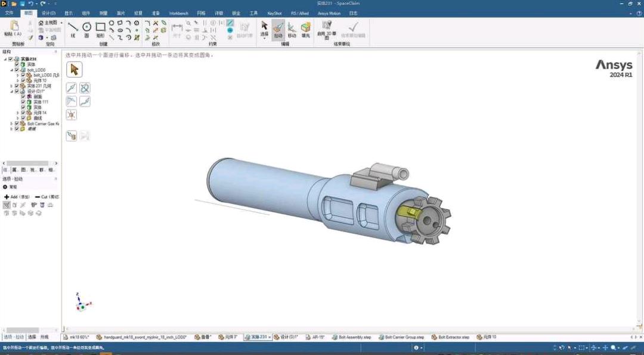Switch to Bolt Assembly.step document tab
Image resolution: width=644 pixels, height=355 pixels.
click(x=354, y=337)
